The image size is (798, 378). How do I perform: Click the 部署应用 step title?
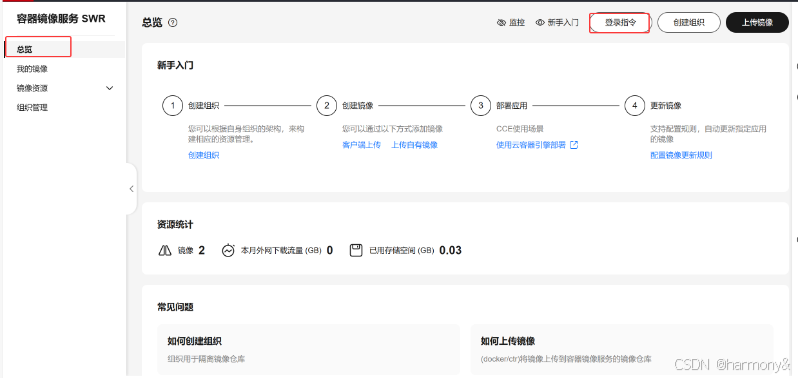(x=512, y=106)
